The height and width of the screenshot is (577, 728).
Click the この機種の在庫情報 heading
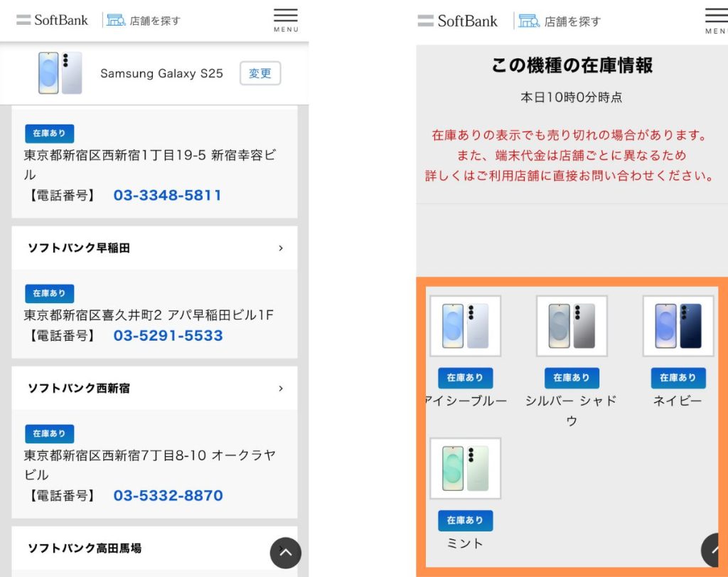pos(572,65)
